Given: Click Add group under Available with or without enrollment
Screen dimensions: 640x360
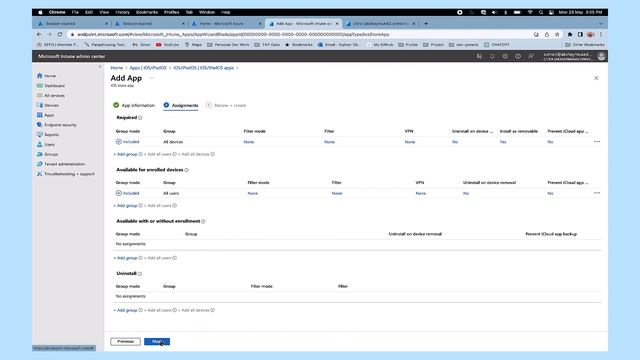Looking at the screenshot, I should pos(126,258).
